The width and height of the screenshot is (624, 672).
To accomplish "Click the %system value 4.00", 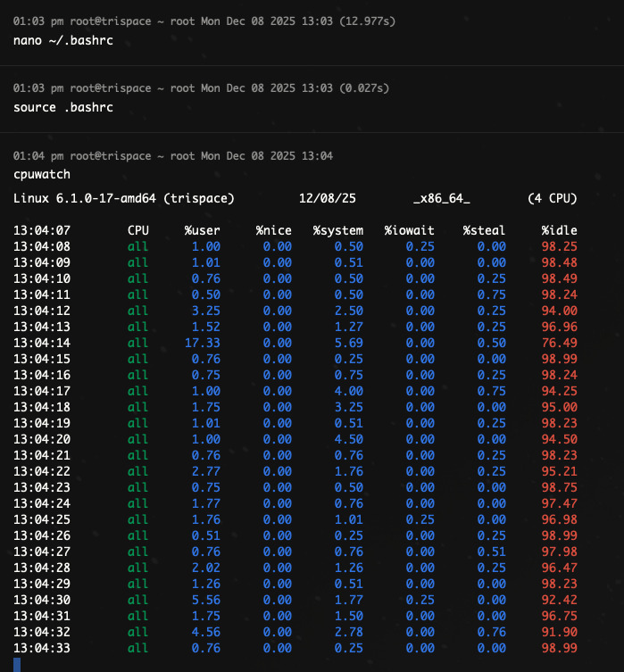I will point(349,391).
